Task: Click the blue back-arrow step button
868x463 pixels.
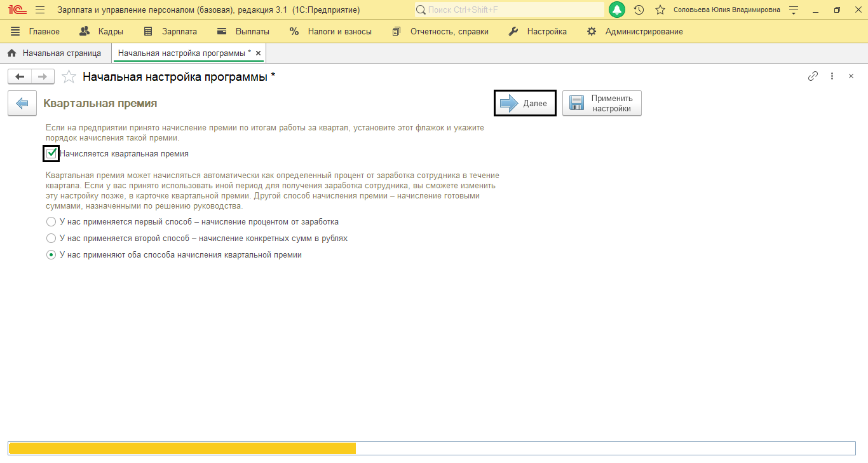Action: [22, 103]
